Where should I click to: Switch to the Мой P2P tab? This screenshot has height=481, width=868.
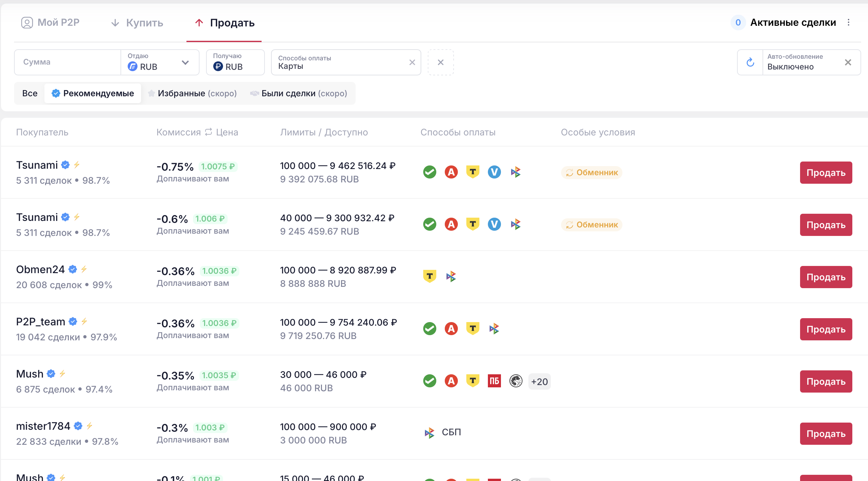click(x=50, y=23)
